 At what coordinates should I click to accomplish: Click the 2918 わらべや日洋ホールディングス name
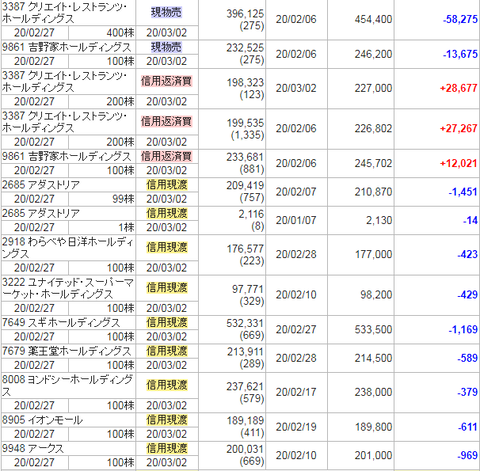pos(67,248)
